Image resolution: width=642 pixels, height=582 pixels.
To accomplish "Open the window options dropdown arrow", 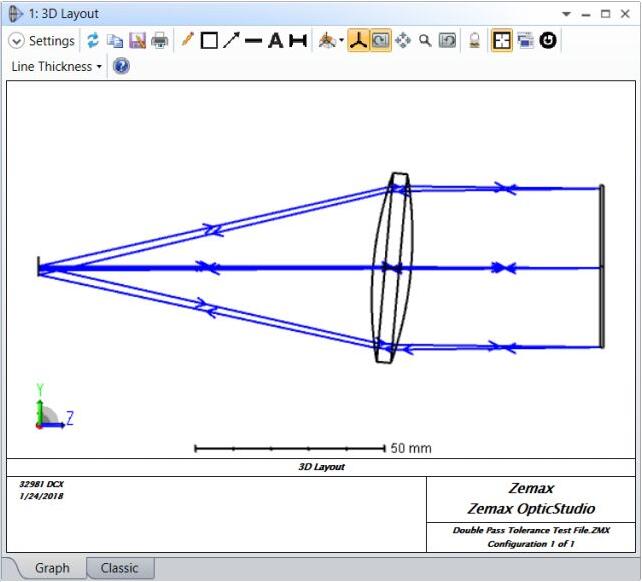I will pyautogui.click(x=566, y=14).
